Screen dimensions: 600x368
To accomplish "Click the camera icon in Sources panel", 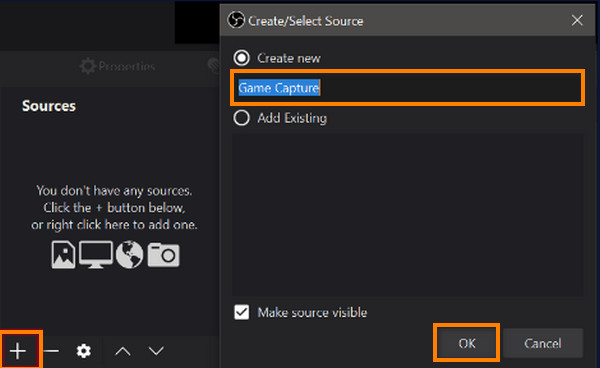I will [163, 255].
